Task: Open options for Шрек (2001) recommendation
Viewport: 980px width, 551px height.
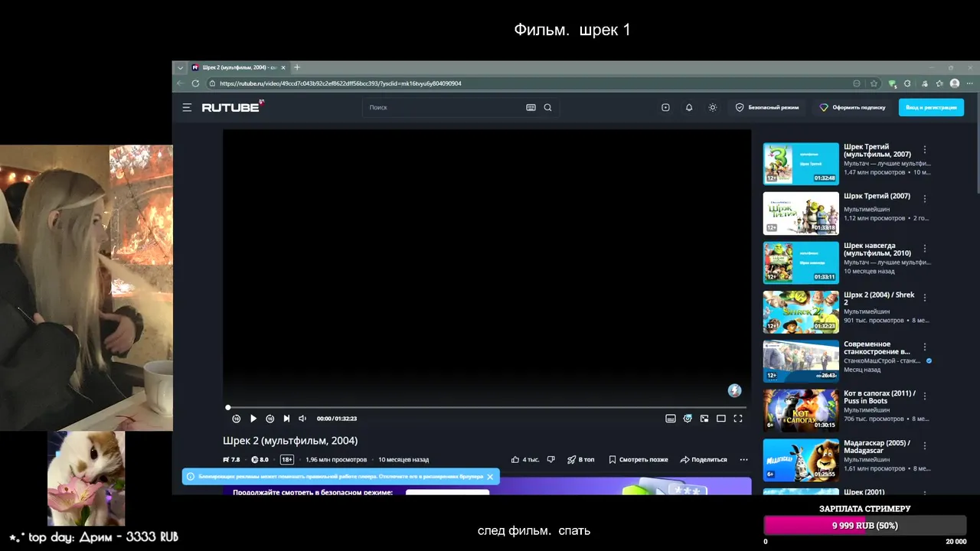Action: [925, 493]
